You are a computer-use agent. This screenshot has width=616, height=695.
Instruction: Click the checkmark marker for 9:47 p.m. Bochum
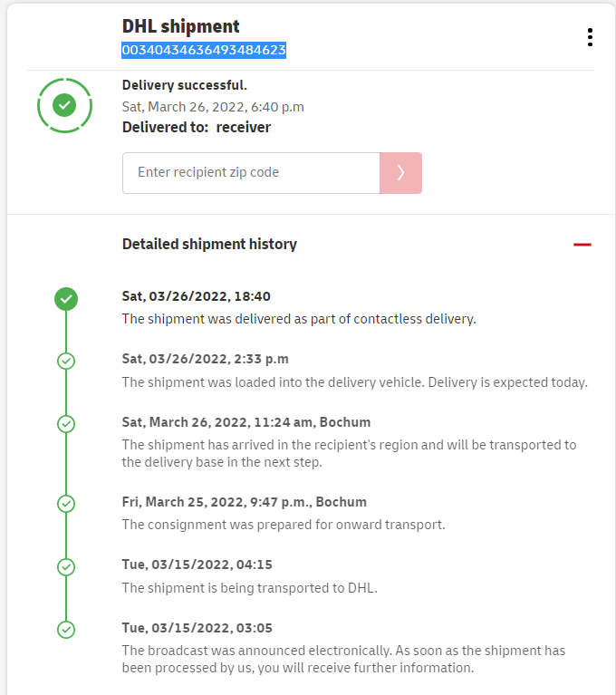tap(66, 503)
